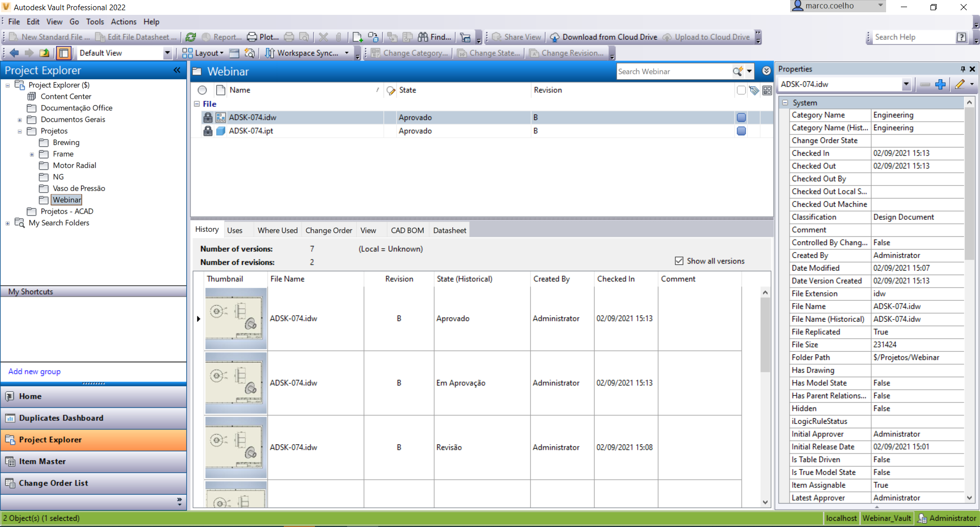
Task: Open the Actions menu
Action: click(x=124, y=22)
